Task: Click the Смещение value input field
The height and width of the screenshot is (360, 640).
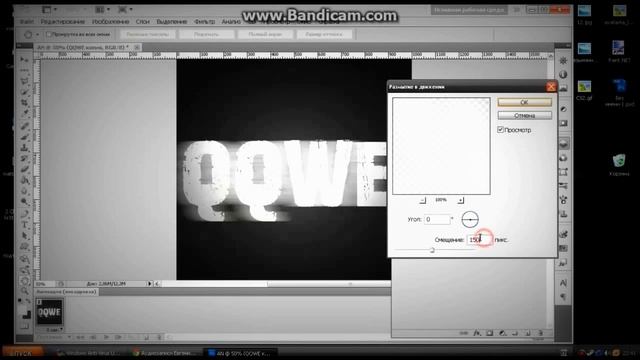Action: [x=479, y=240]
